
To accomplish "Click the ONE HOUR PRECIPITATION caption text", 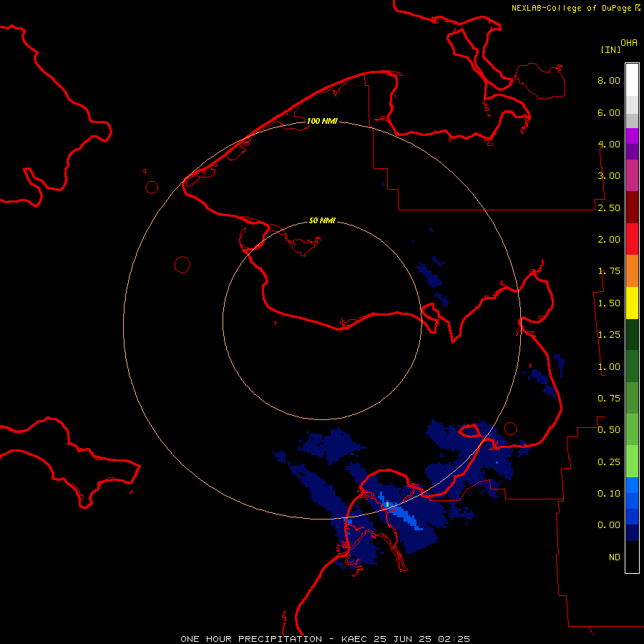I will point(325,639).
